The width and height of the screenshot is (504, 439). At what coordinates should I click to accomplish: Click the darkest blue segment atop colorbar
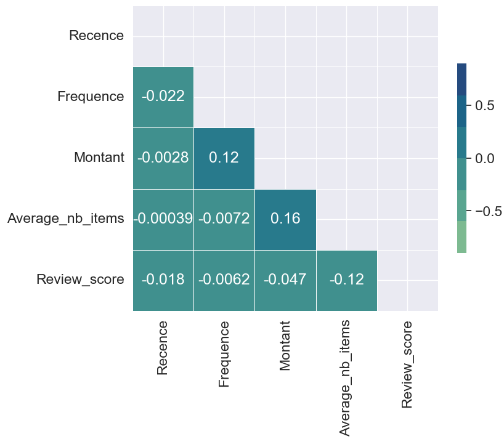pyautogui.click(x=461, y=79)
